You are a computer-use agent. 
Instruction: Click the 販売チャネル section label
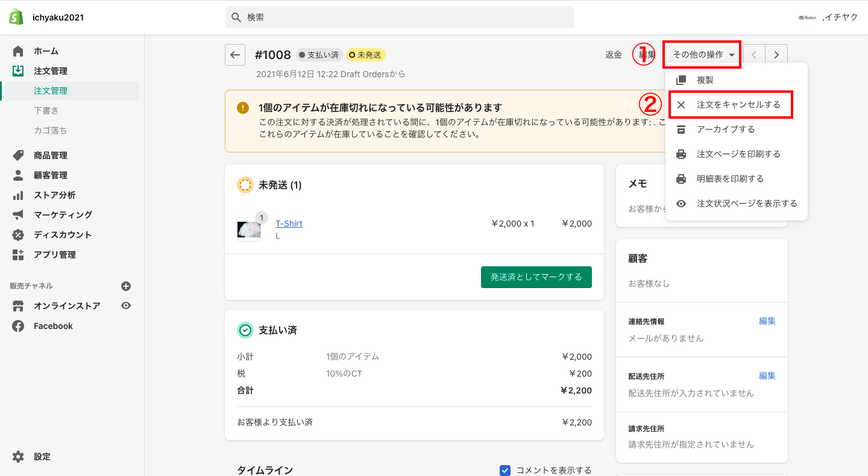point(31,286)
